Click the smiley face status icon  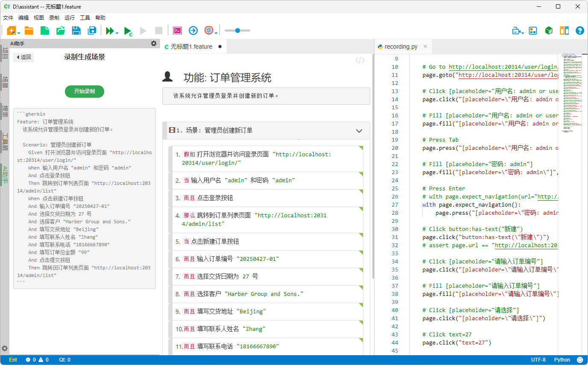(x=580, y=360)
